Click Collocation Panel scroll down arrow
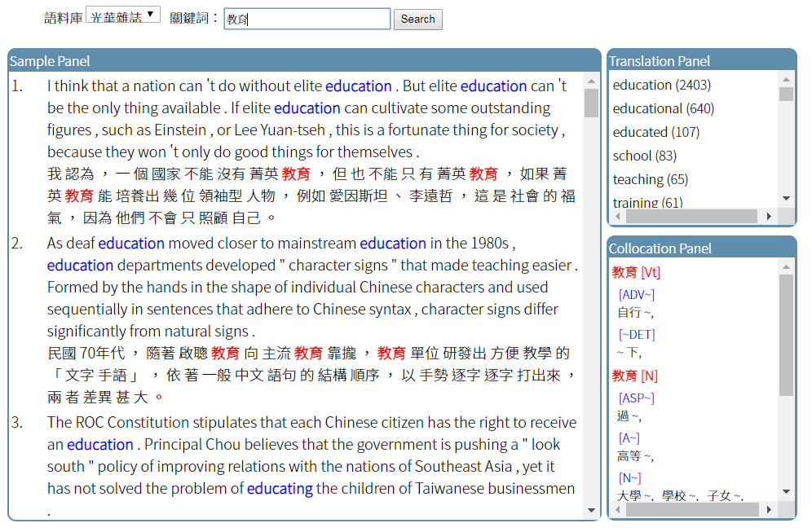Image resolution: width=812 pixels, height=532 pixels. pyautogui.click(x=786, y=492)
